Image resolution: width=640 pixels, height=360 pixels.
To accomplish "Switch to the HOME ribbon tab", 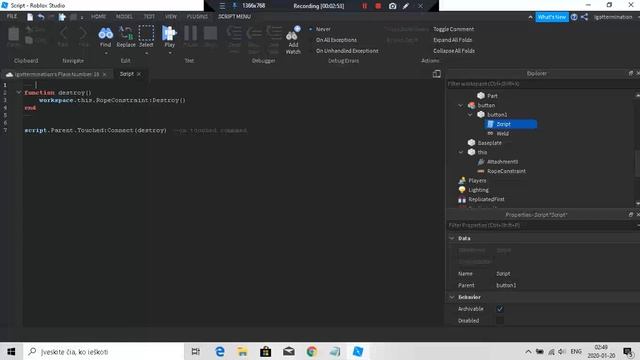I will point(98,16).
